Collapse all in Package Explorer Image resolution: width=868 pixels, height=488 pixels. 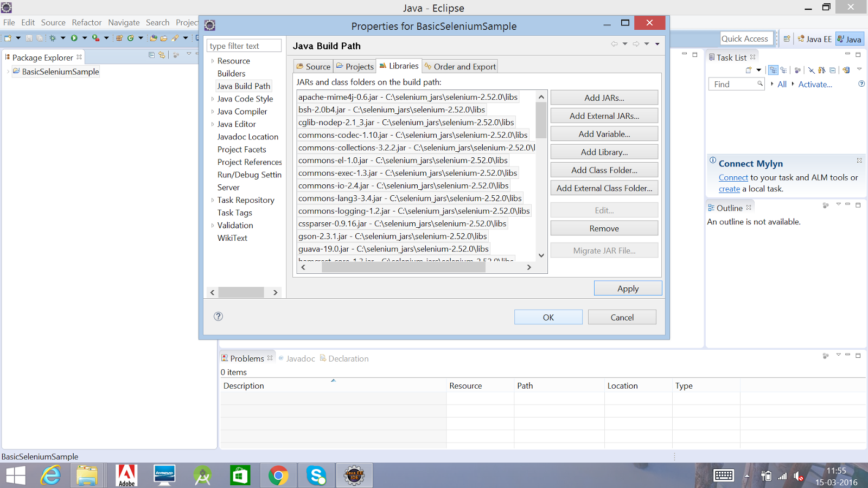(151, 55)
